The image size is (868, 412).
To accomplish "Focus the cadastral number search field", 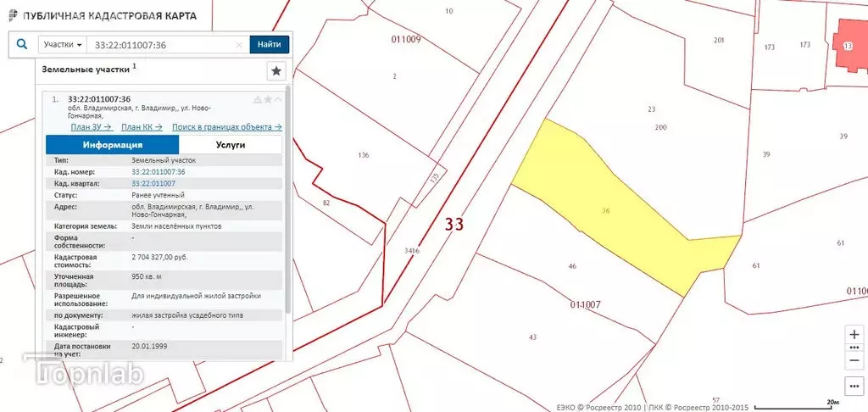I will tap(161, 45).
